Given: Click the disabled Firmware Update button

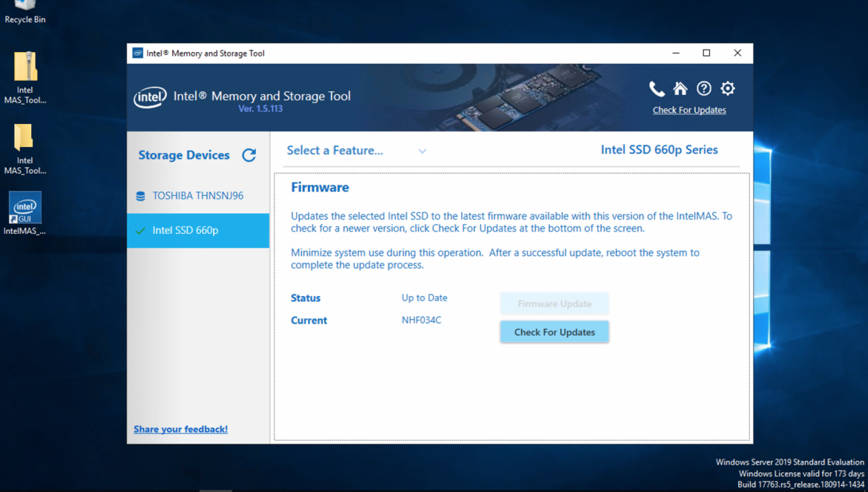Looking at the screenshot, I should tap(555, 304).
